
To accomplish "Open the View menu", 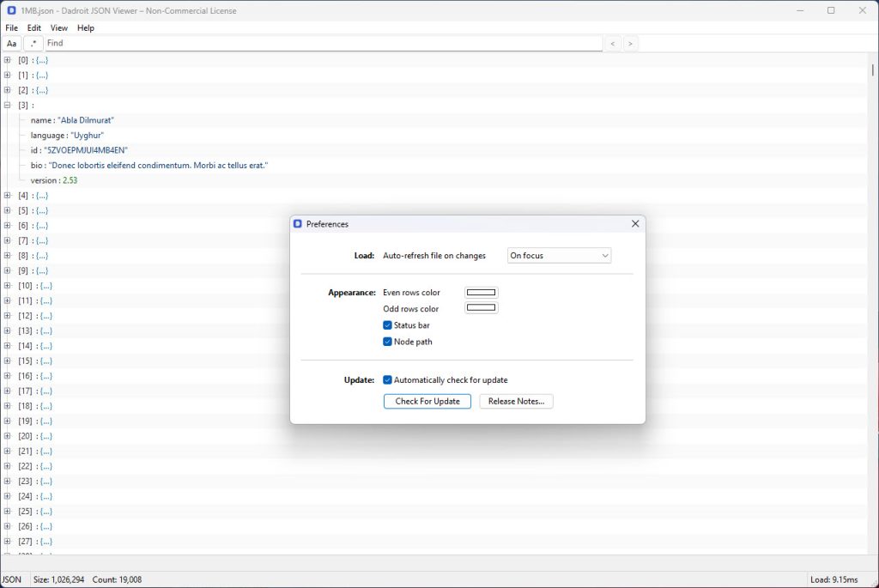I will click(x=59, y=27).
